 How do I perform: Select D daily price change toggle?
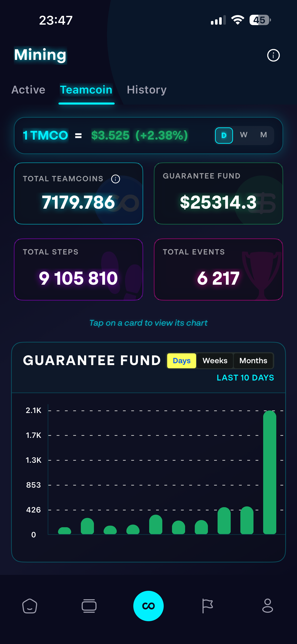coord(224,135)
